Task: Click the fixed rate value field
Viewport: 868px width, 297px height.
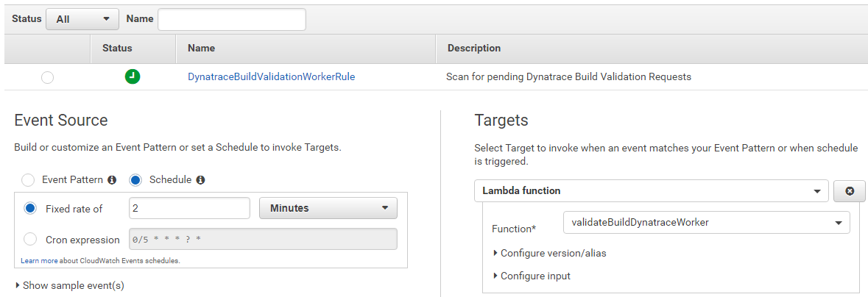Action: (189, 209)
